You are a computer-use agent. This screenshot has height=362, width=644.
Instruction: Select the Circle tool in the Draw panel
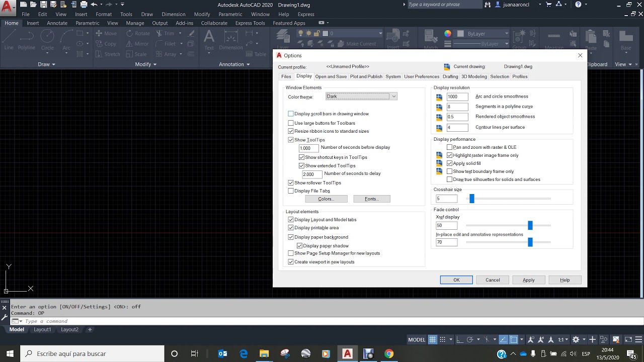(47, 41)
